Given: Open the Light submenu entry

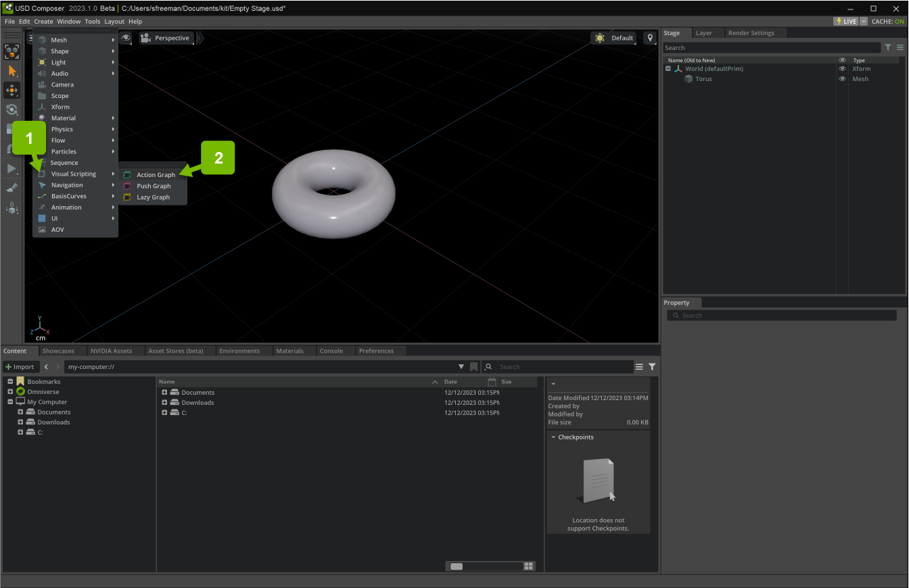Looking at the screenshot, I should (x=76, y=62).
